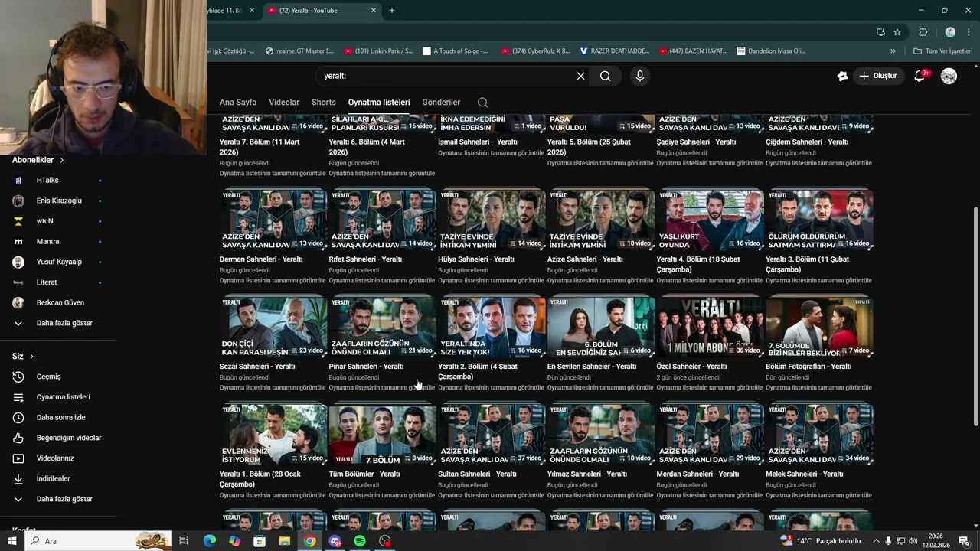
Task: Switch to the Videolar tab
Action: 284,103
